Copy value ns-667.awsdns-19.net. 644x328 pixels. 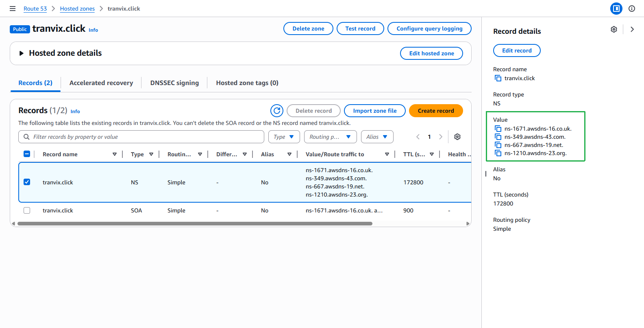tap(498, 145)
